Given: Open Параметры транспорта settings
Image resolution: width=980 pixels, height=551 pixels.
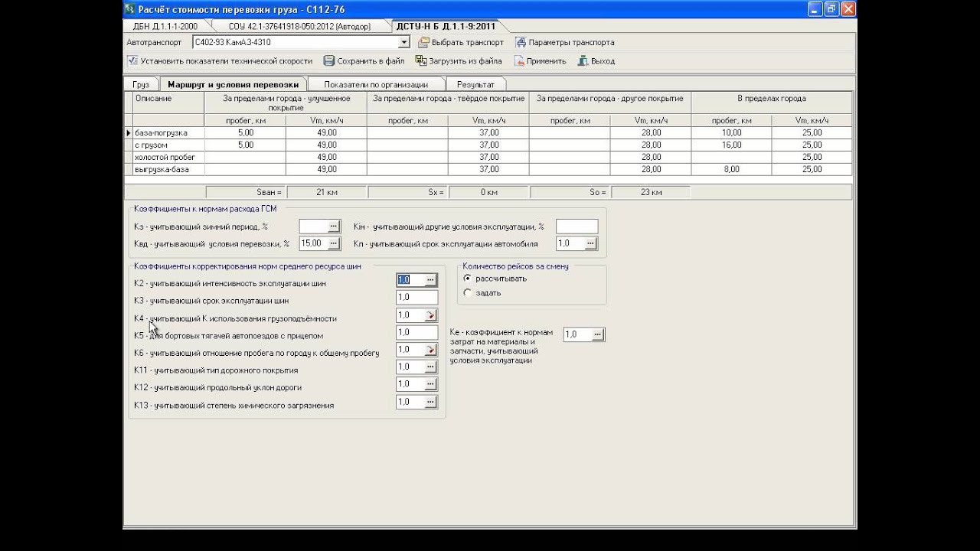Looking at the screenshot, I should coord(564,42).
